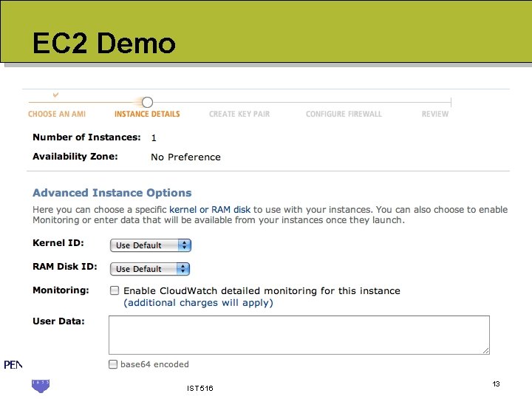Go to the Choose an AMI step

(57, 114)
